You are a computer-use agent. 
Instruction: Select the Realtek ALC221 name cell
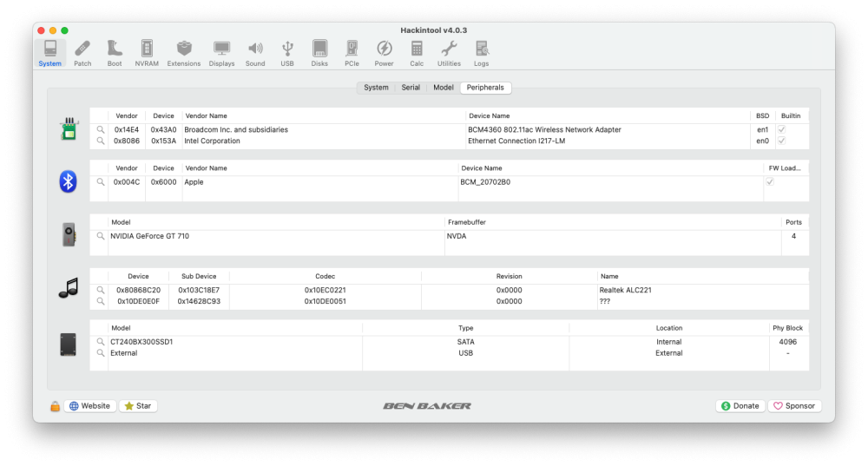[x=625, y=290]
